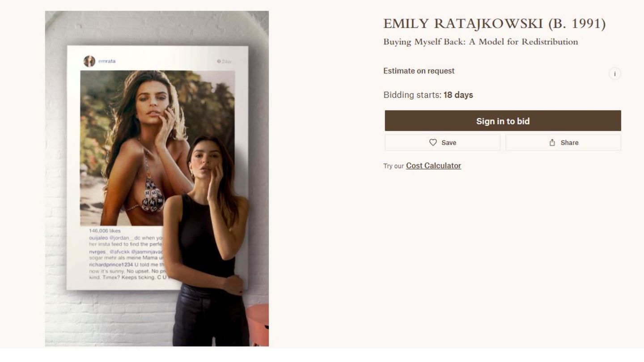This screenshot has height=362, width=644.
Task: Click the orange stool in artwork photo
Action: [258, 325]
